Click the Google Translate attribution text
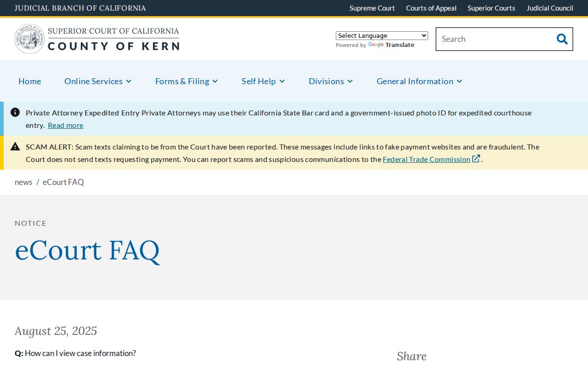Image resolution: width=588 pixels, height=368 pixels. [x=375, y=45]
